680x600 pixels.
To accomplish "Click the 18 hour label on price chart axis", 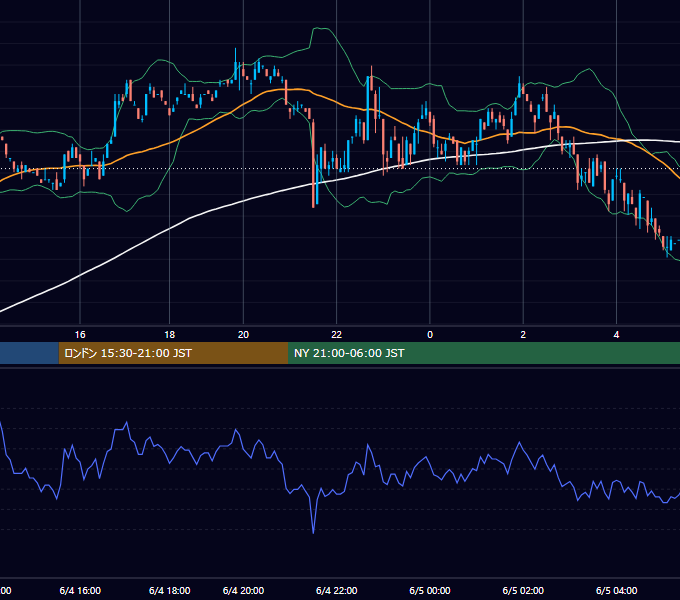I will coord(170,335).
